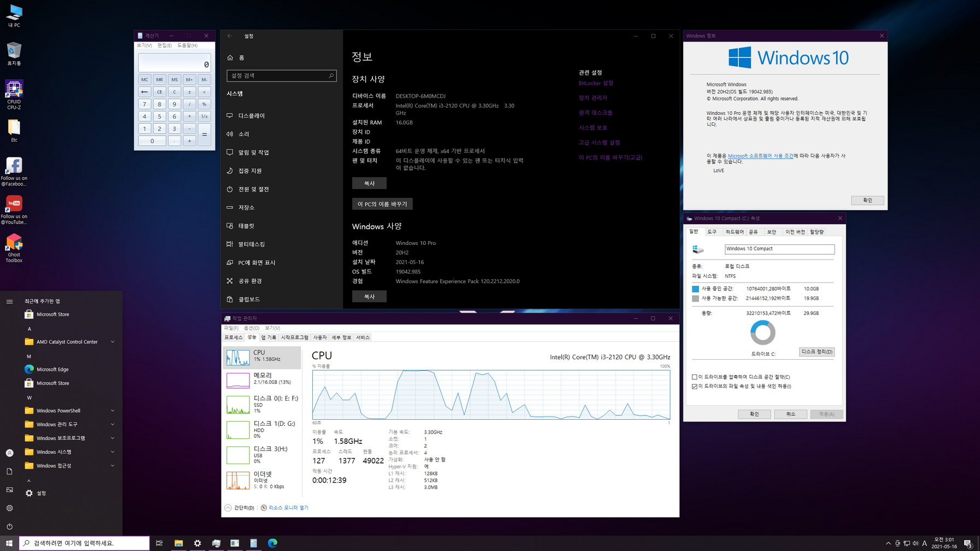The image size is (980, 551).
Task: Click the volume icon in system tray
Action: (915, 543)
